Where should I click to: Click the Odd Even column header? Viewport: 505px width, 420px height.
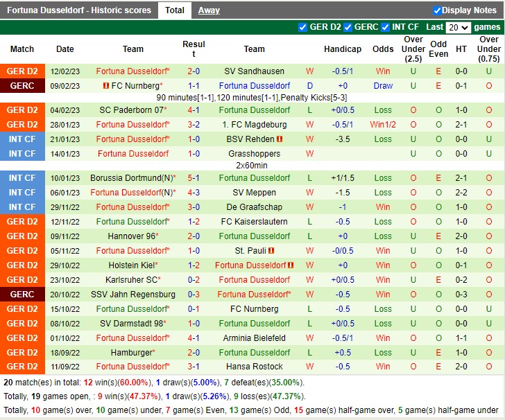click(x=438, y=49)
